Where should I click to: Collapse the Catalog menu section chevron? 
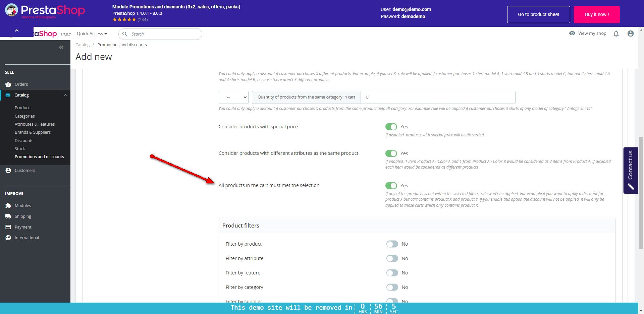click(65, 95)
